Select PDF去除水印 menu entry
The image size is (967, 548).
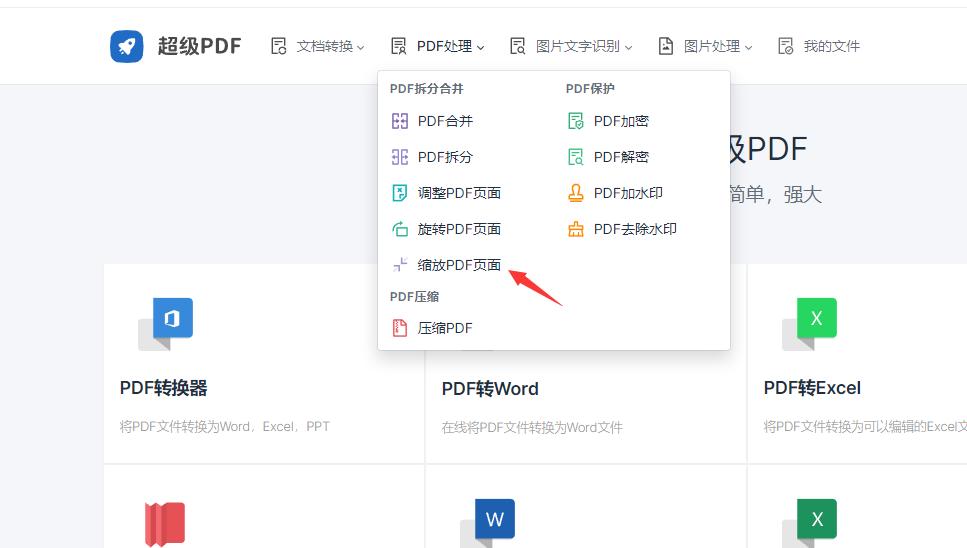(635, 229)
